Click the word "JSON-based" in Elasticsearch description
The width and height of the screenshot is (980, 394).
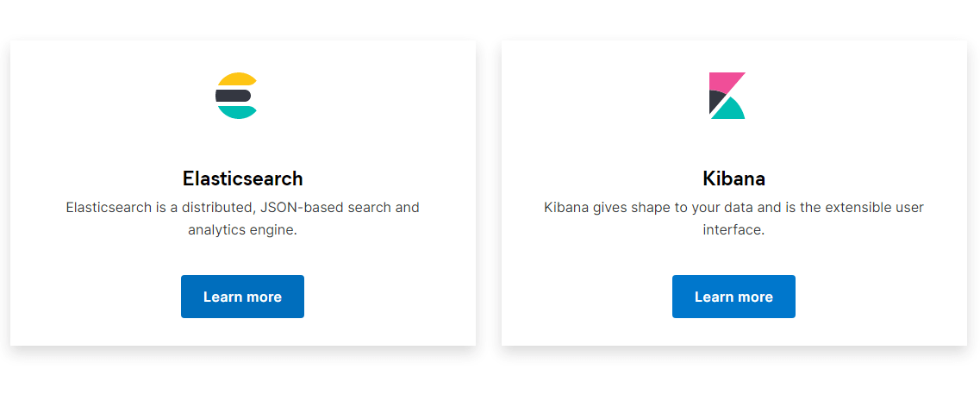click(x=296, y=207)
